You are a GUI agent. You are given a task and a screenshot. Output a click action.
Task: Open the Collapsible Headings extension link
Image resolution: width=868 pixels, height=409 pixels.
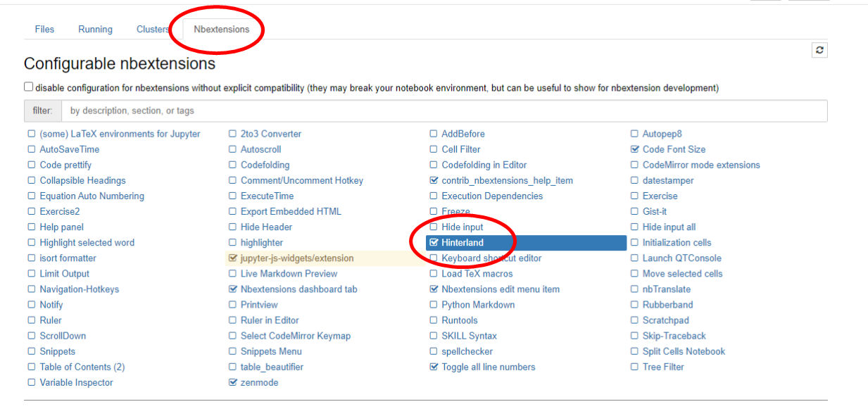coord(82,181)
